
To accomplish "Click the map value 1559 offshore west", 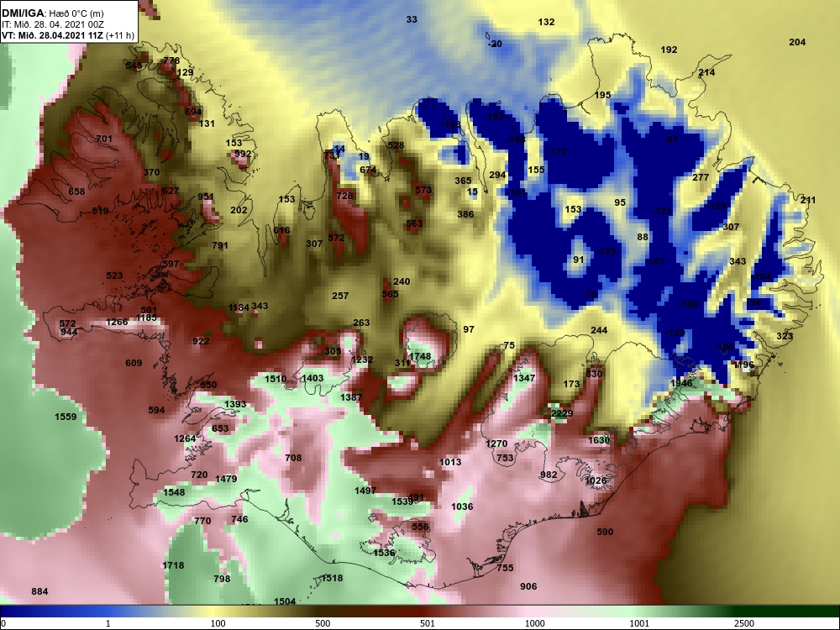I will [x=66, y=417].
